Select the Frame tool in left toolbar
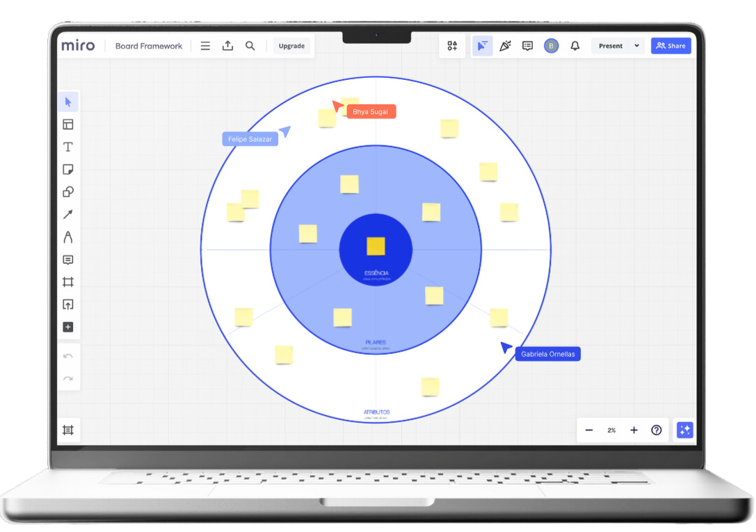Image resolution: width=756 pixels, height=532 pixels. pos(68,282)
